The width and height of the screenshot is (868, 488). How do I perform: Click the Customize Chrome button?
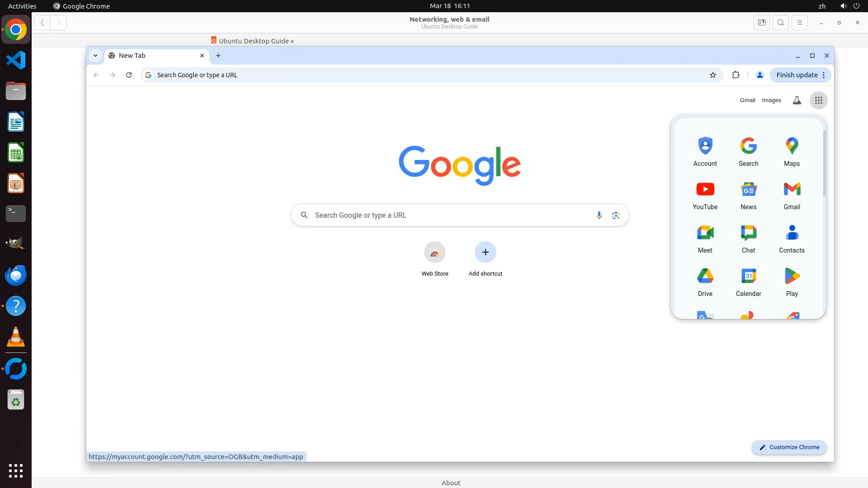(x=789, y=447)
